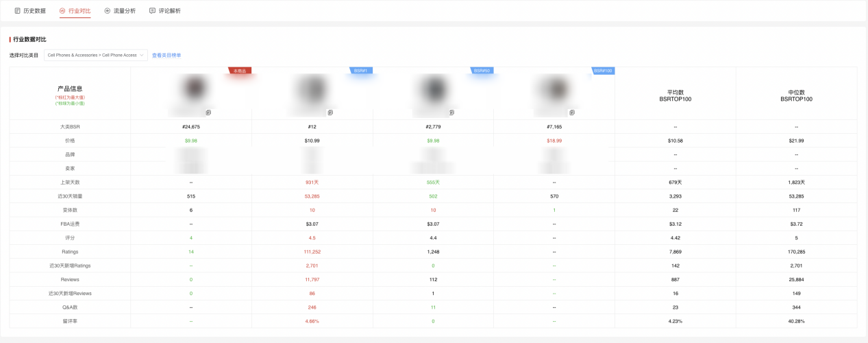Viewport: 868px width, 343px height.
Task: Click the red 本商品 badge
Action: pos(240,71)
